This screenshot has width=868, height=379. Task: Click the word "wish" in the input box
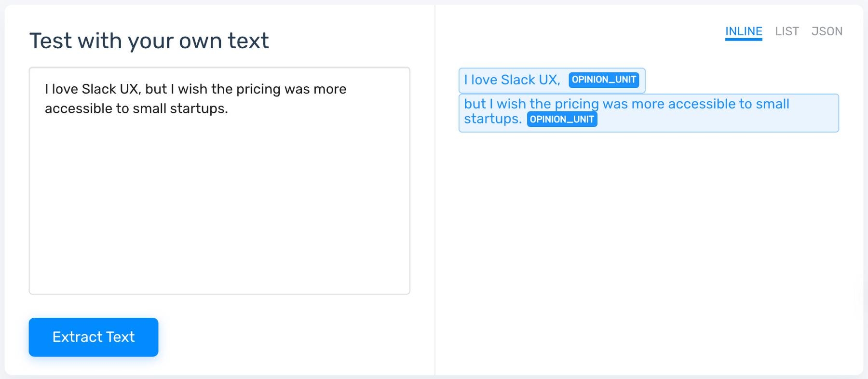(x=192, y=89)
